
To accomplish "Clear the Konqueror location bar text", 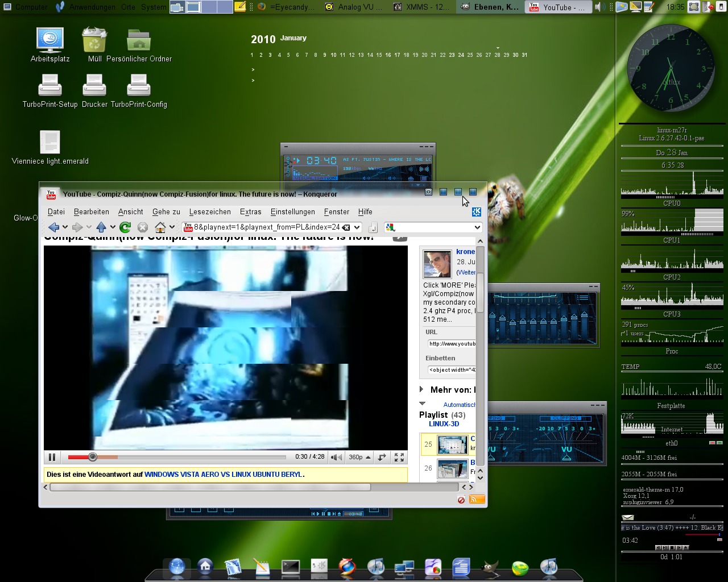I will 346,227.
